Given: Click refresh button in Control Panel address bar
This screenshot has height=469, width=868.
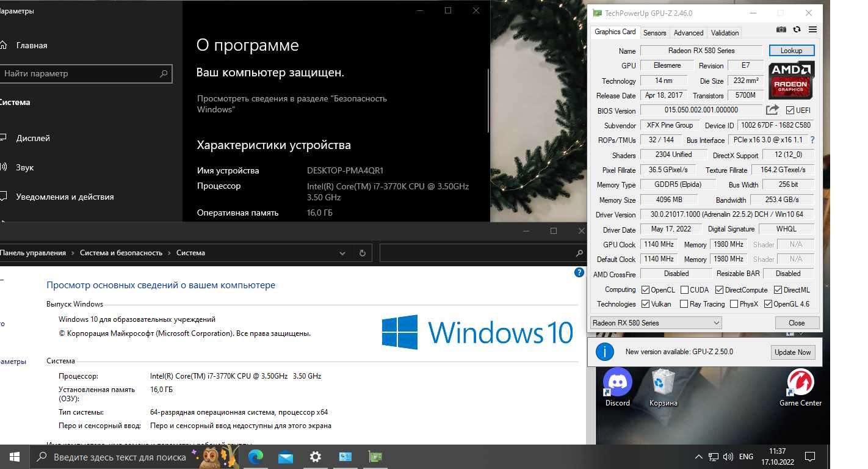Looking at the screenshot, I should 363,253.
